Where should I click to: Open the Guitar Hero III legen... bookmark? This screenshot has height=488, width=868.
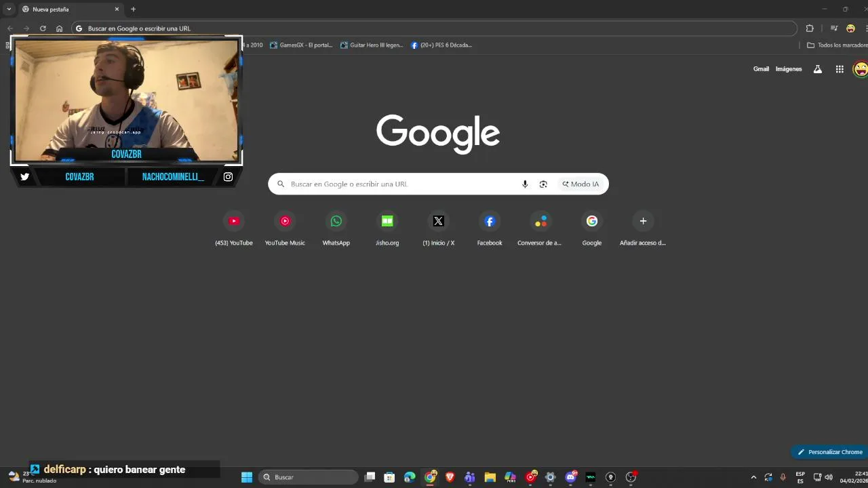(x=372, y=45)
